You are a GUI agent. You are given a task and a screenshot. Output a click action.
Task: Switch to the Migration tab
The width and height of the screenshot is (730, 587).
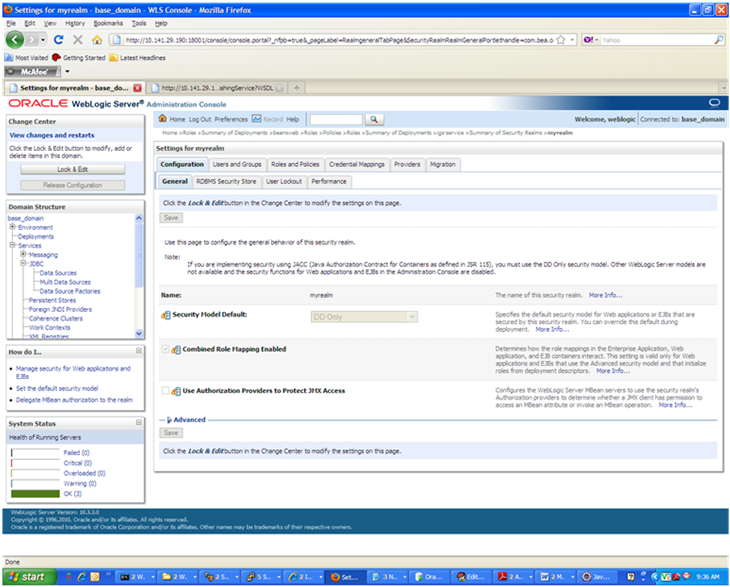point(442,164)
